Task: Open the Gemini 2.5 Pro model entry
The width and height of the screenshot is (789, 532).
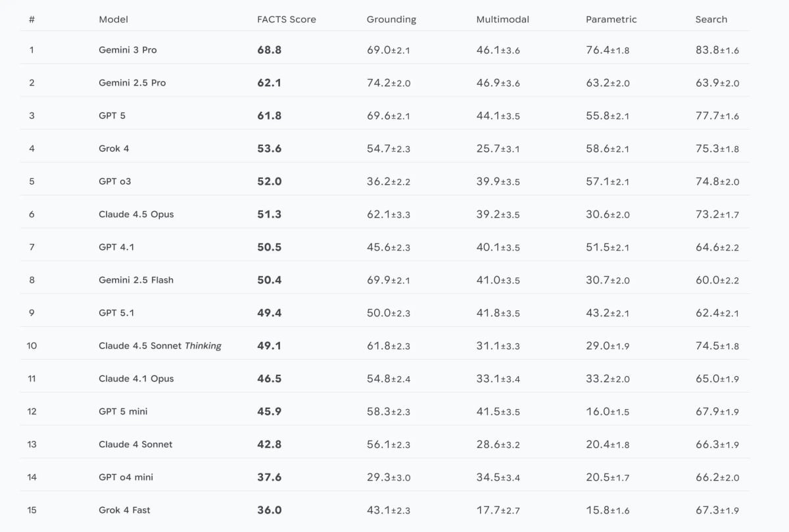Action: tap(132, 83)
